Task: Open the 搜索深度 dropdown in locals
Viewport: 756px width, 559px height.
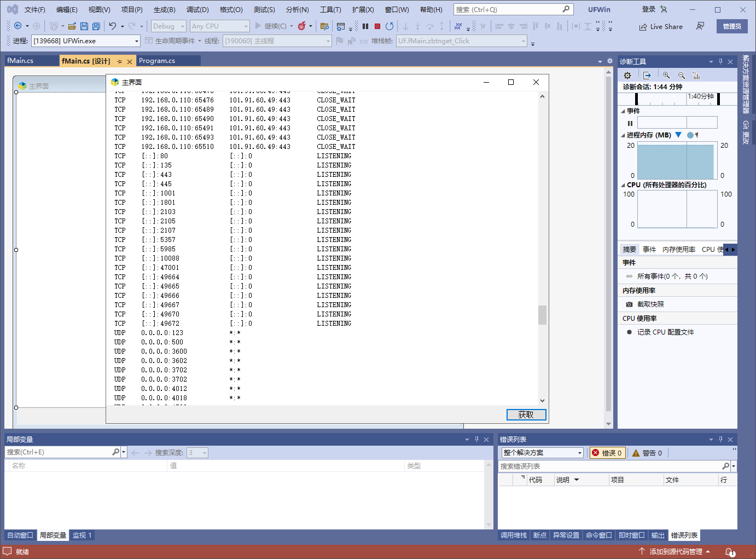Action: pos(197,453)
